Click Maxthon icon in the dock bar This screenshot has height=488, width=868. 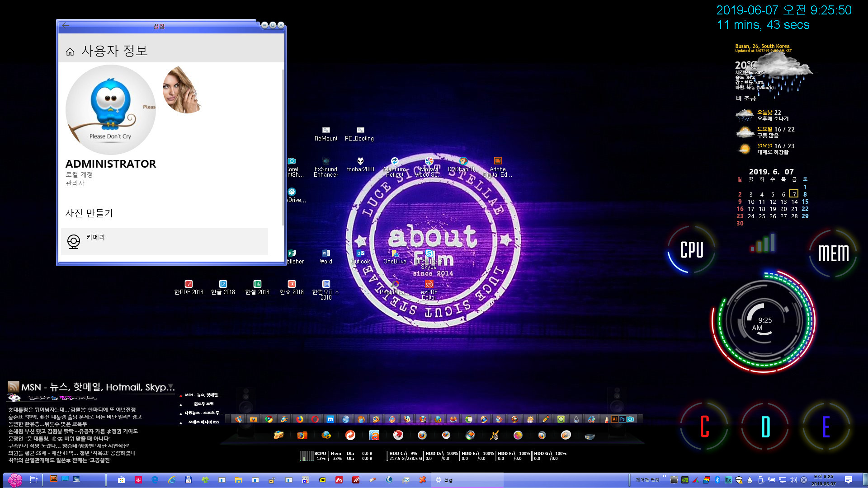[330, 419]
